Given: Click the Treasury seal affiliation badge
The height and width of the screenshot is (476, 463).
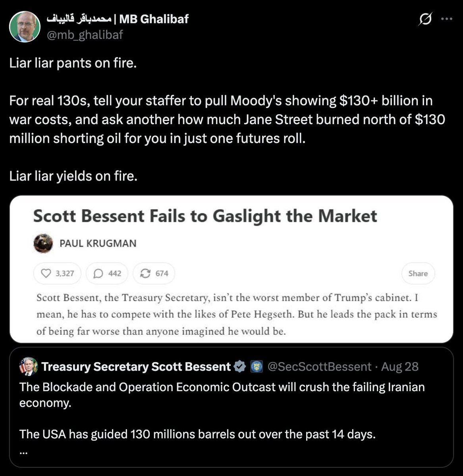Looking at the screenshot, I should tap(257, 367).
